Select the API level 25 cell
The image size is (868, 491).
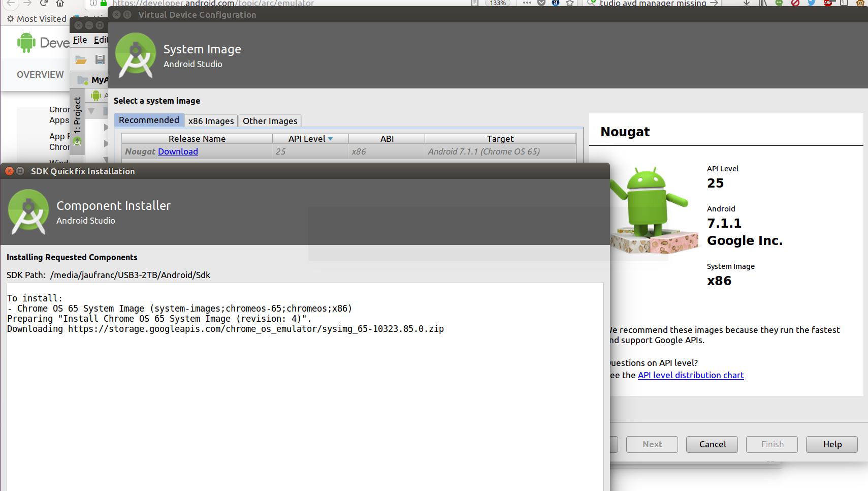311,151
